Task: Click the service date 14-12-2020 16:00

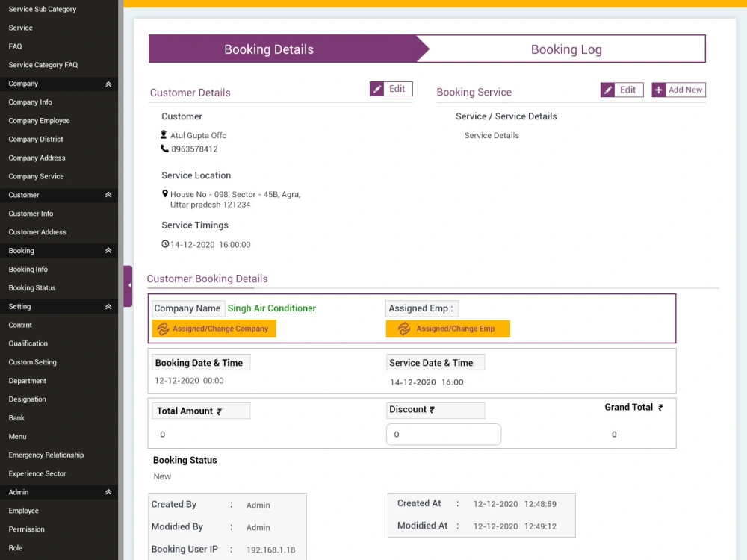Action: 427,382
